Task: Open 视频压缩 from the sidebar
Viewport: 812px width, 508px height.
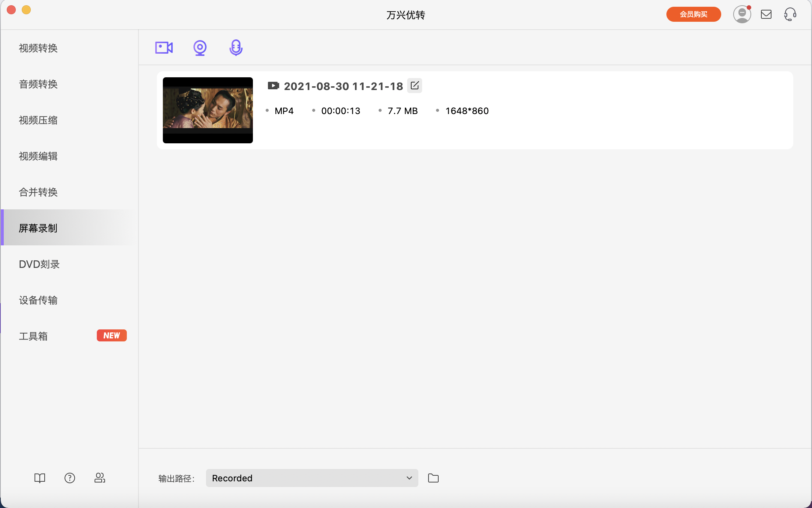Action: 38,120
